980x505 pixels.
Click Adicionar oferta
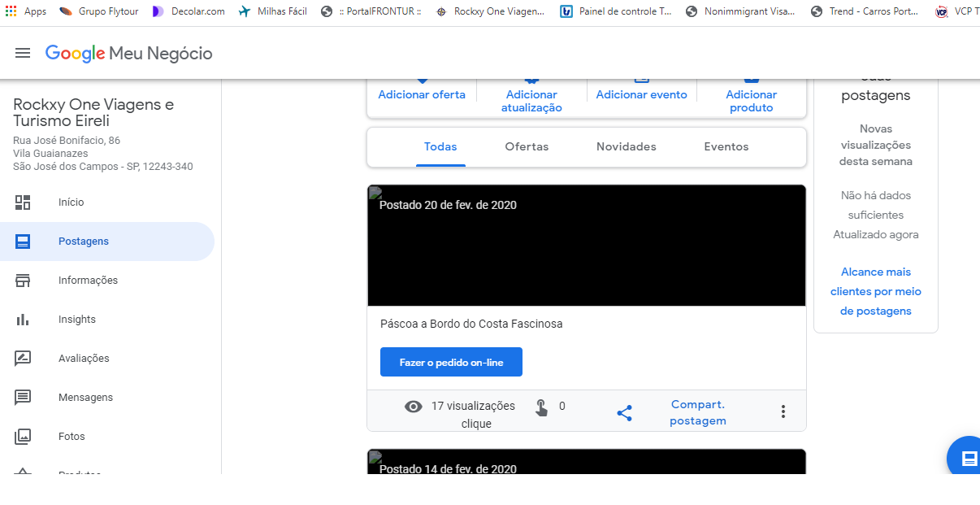tap(422, 94)
